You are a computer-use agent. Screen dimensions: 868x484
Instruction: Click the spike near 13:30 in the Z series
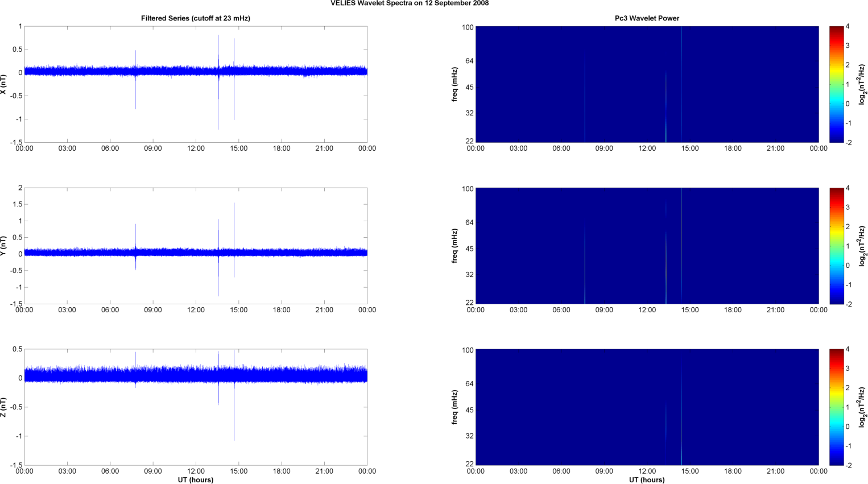pos(218,378)
